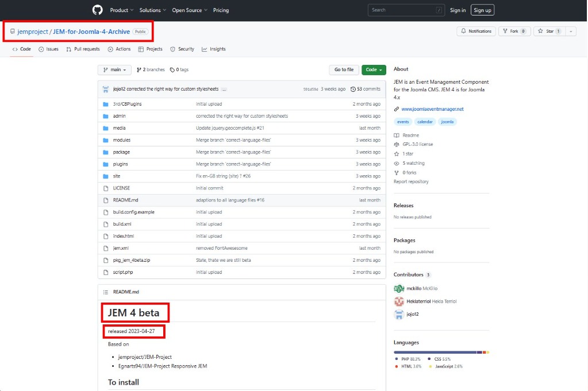The image size is (588, 391).
Task: Open the star lists dropdown arrow
Action: click(x=571, y=31)
